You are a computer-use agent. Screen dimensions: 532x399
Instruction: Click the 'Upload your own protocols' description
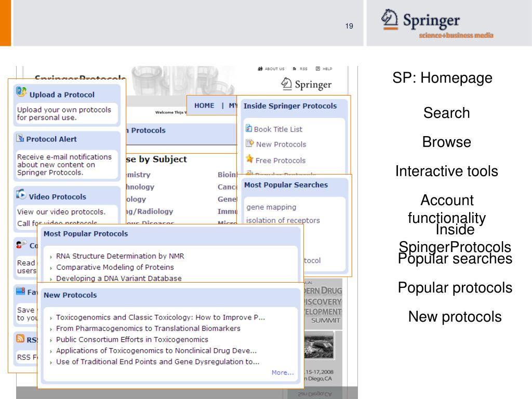coord(64,114)
